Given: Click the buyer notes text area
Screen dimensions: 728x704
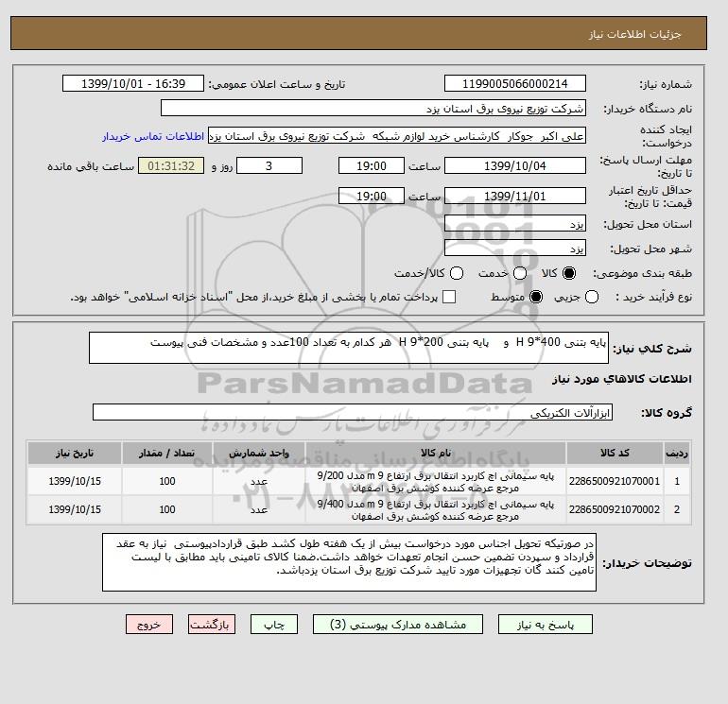Looking at the screenshot, I should (349, 562).
